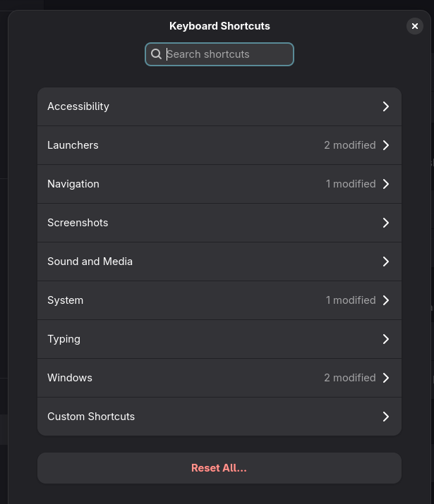Click the '1 modified' label on System row

(x=351, y=300)
